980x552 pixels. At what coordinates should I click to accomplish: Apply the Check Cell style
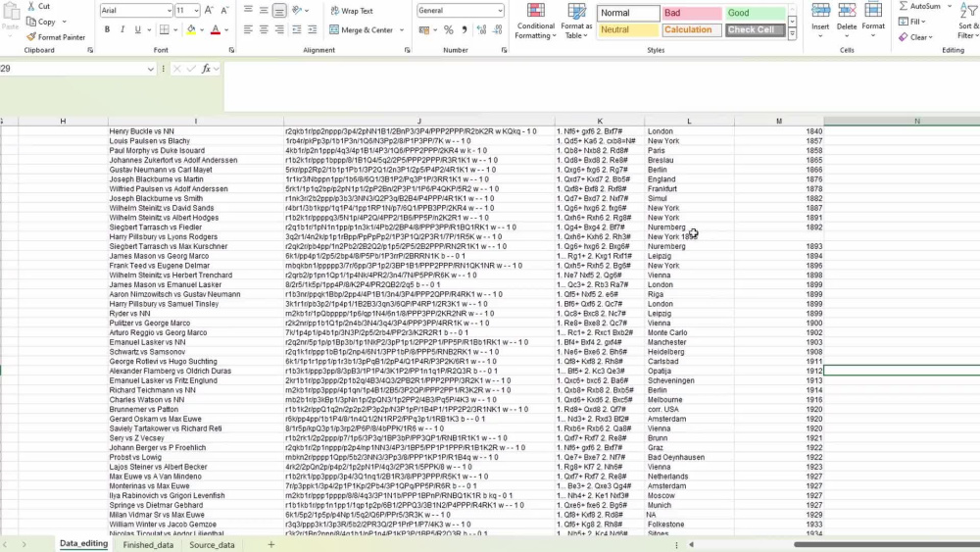755,30
